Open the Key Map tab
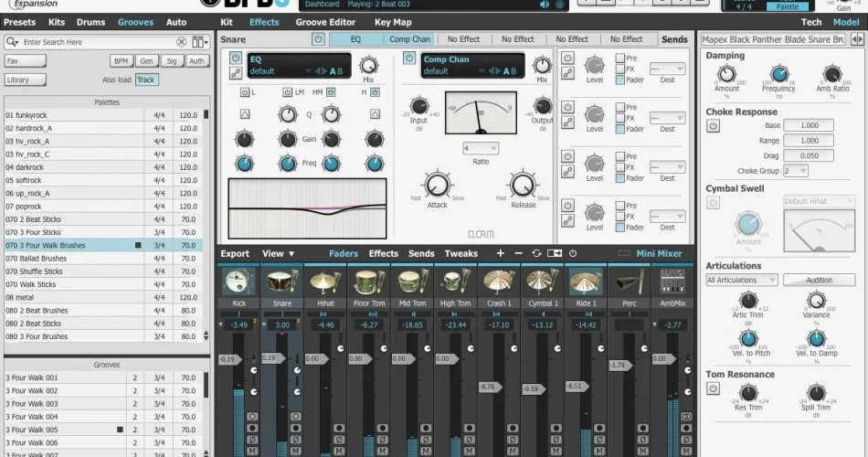The image size is (868, 457). point(393,22)
